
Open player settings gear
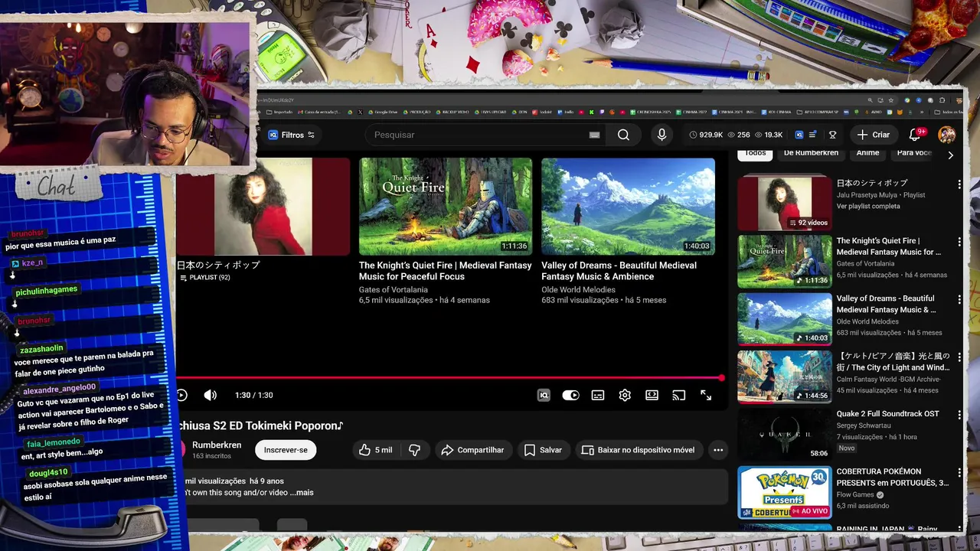coord(625,395)
